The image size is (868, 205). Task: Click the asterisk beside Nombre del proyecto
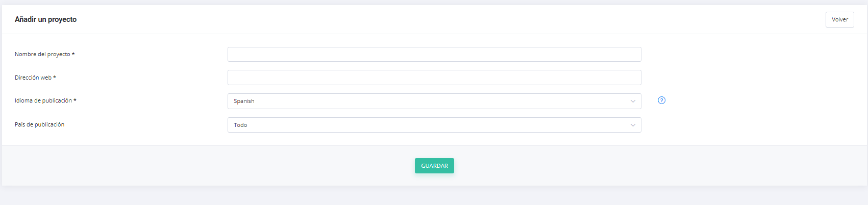click(x=73, y=54)
